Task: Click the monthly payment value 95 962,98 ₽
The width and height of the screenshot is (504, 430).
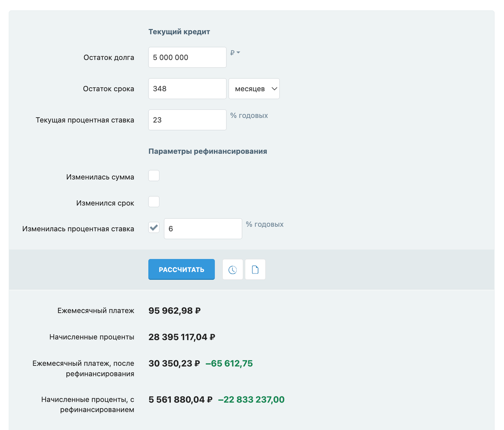Action: click(174, 310)
